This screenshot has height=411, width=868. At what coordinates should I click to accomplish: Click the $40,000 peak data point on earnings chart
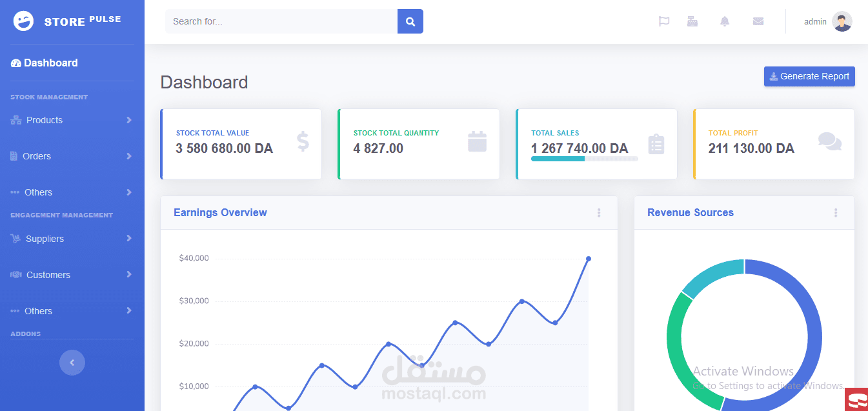[x=589, y=259]
